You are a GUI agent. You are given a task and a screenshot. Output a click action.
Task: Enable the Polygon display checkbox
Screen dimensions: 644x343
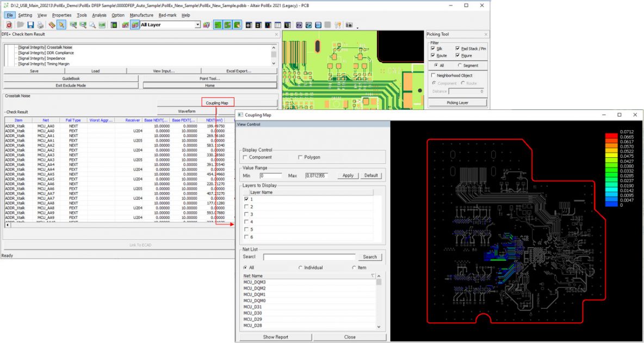pos(300,157)
